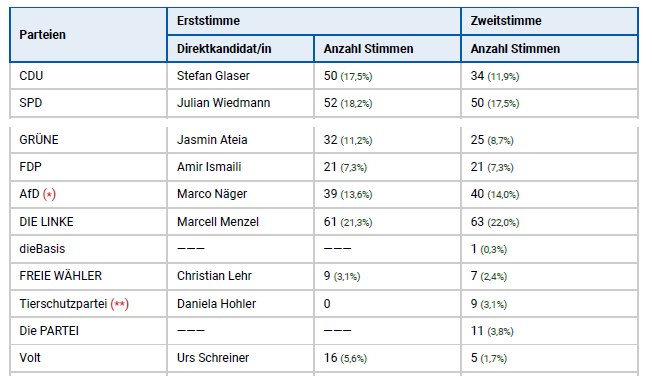This screenshot has width=652, height=382.
Task: Select the Zweitstimme header cell
Action: point(549,21)
